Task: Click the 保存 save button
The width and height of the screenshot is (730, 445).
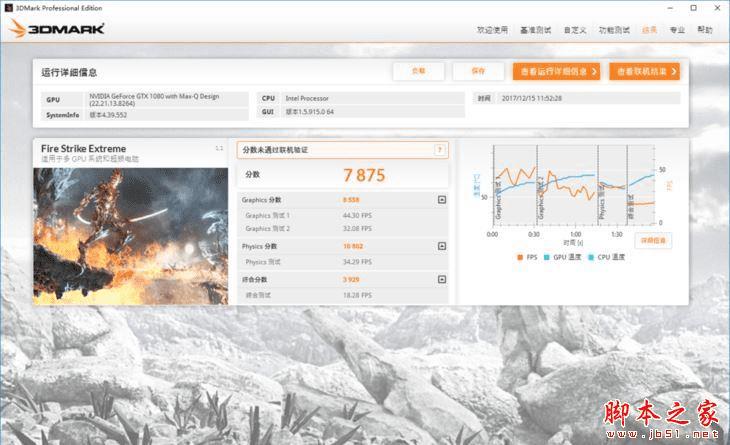Action: click(478, 71)
